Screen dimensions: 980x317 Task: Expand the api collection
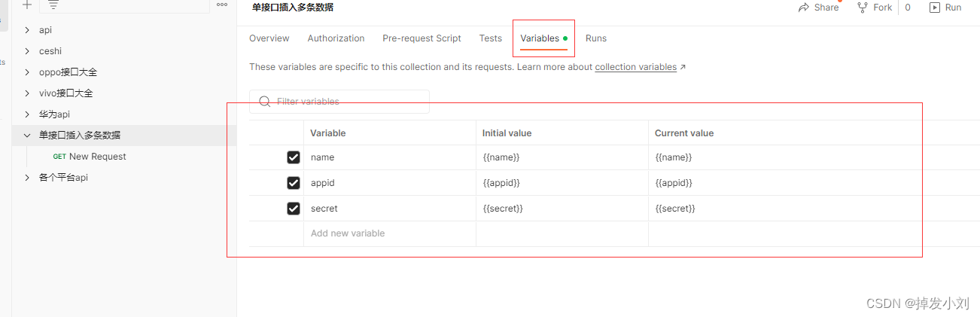pyautogui.click(x=27, y=30)
